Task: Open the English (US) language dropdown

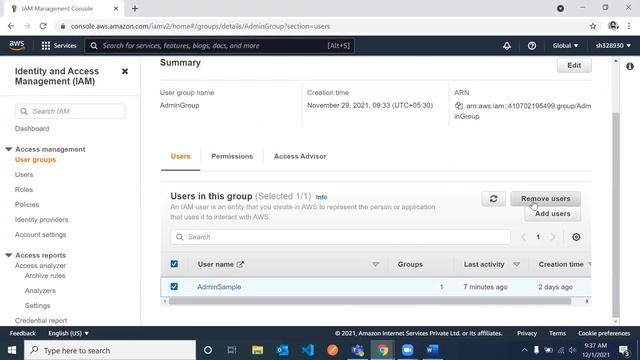Action: 68,333
